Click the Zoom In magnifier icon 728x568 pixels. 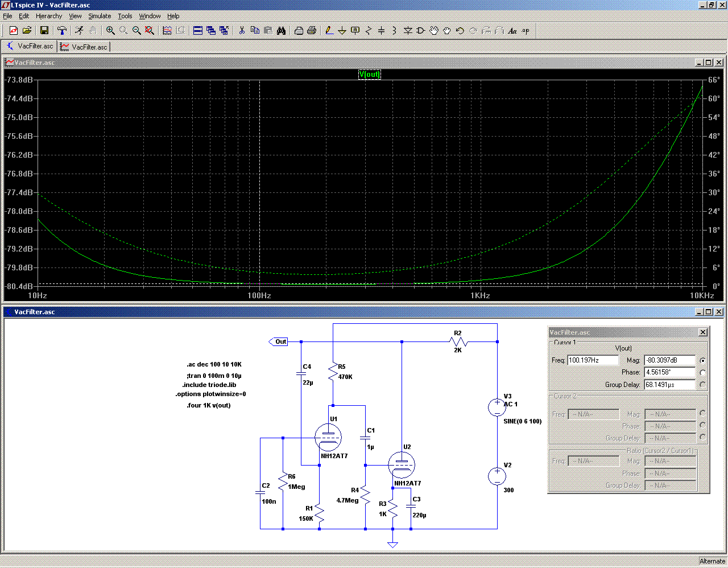(x=110, y=31)
